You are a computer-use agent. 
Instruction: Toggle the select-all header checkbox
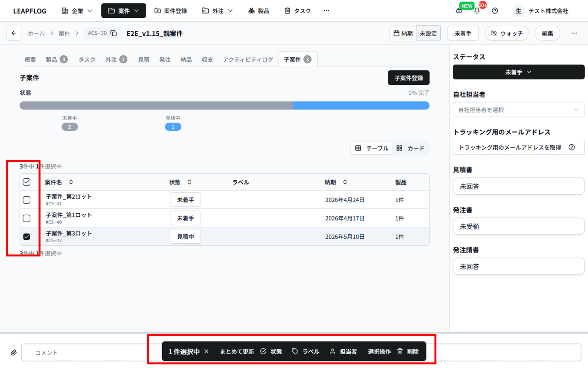click(x=27, y=182)
